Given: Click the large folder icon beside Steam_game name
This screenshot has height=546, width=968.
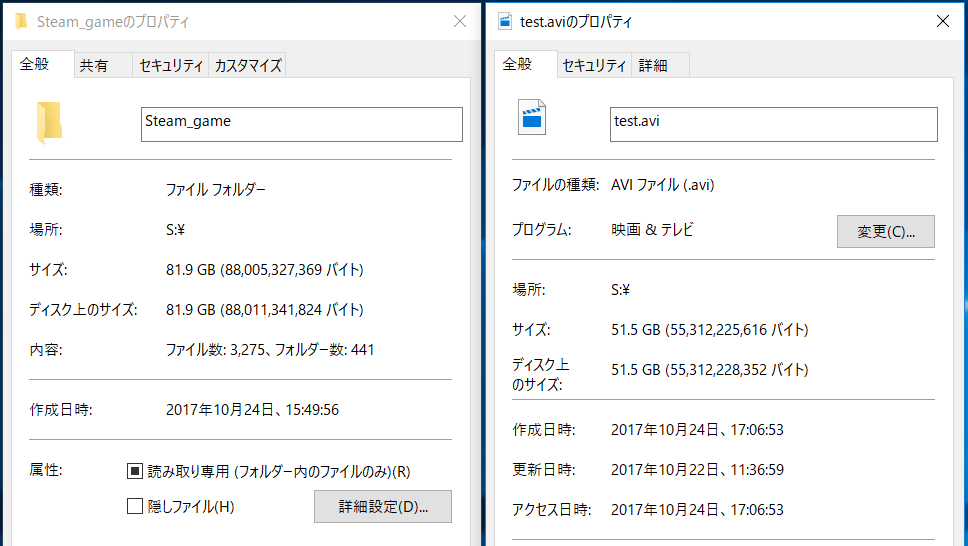Looking at the screenshot, I should coord(49,122).
